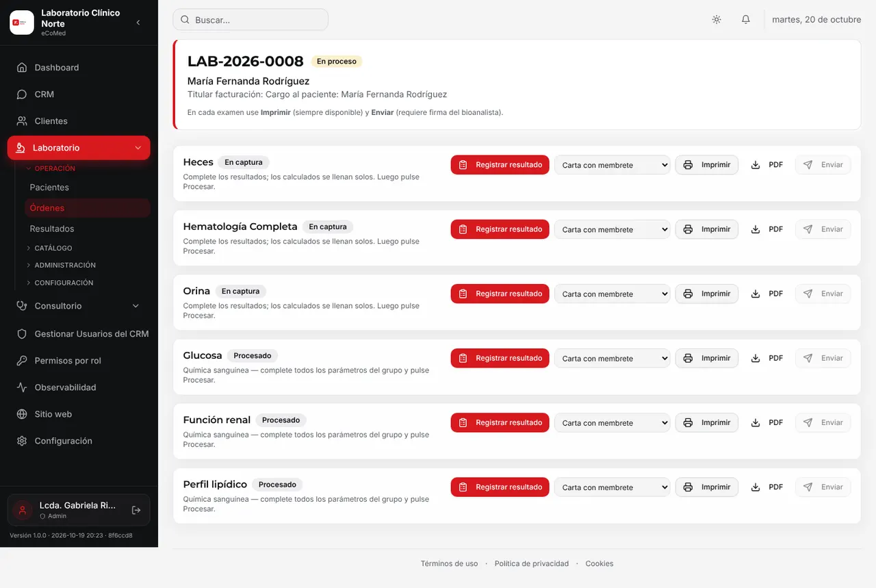This screenshot has width=876, height=588.
Task: Select Órdenes in the sidebar
Action: coord(87,208)
